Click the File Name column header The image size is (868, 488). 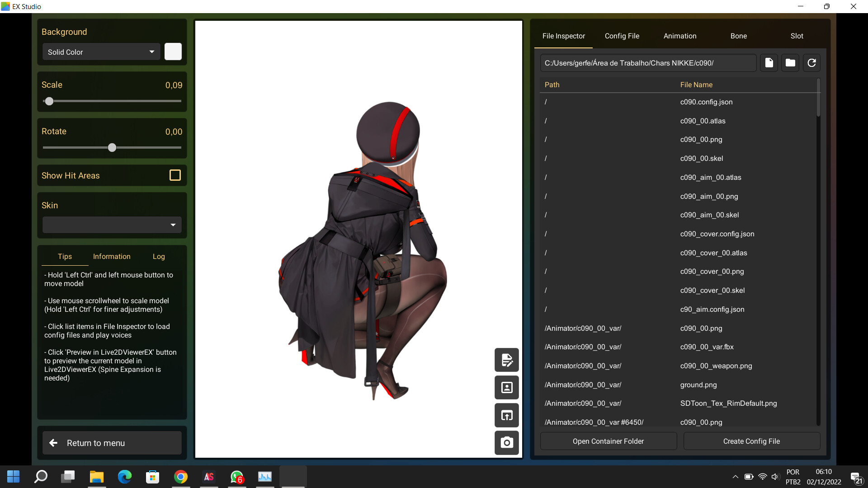(696, 84)
